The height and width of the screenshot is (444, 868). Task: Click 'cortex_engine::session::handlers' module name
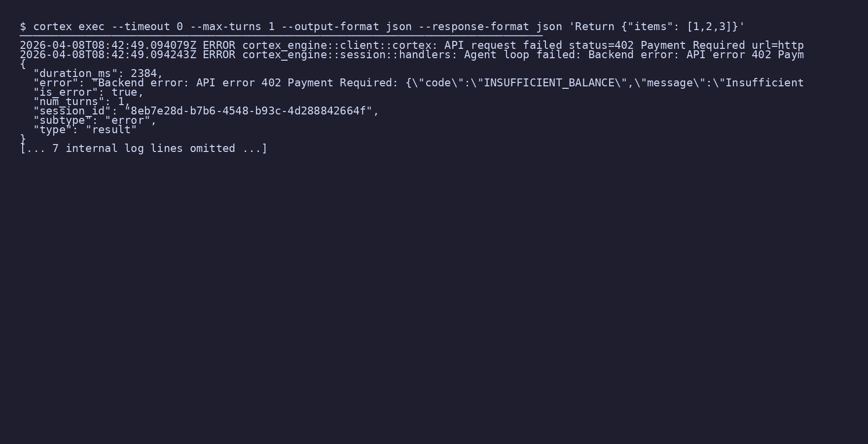point(350,55)
